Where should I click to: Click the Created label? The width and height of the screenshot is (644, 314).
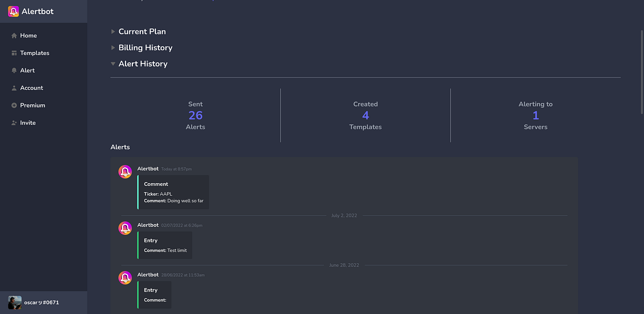tap(366, 104)
